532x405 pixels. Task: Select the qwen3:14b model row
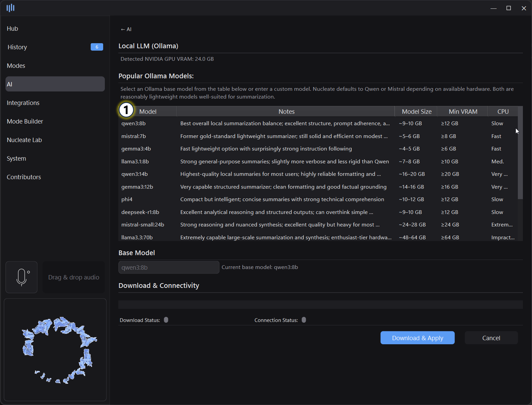[318, 174]
